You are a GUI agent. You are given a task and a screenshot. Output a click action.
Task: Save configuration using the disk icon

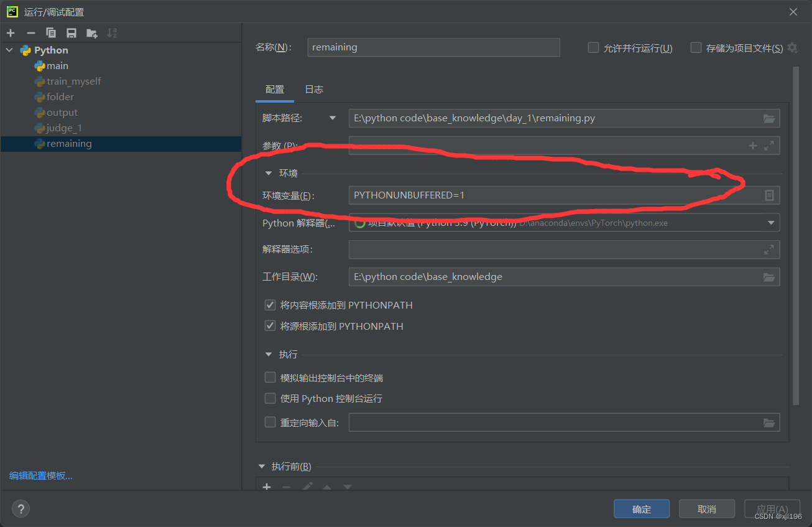coord(72,33)
